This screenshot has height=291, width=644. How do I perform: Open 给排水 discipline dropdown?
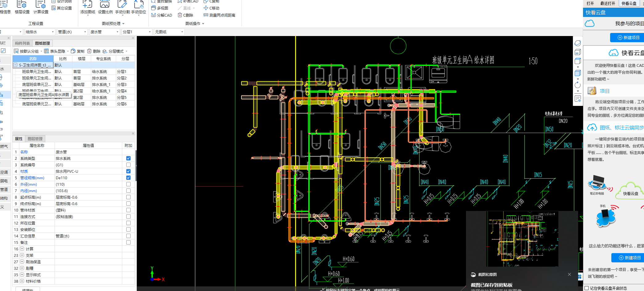40,32
